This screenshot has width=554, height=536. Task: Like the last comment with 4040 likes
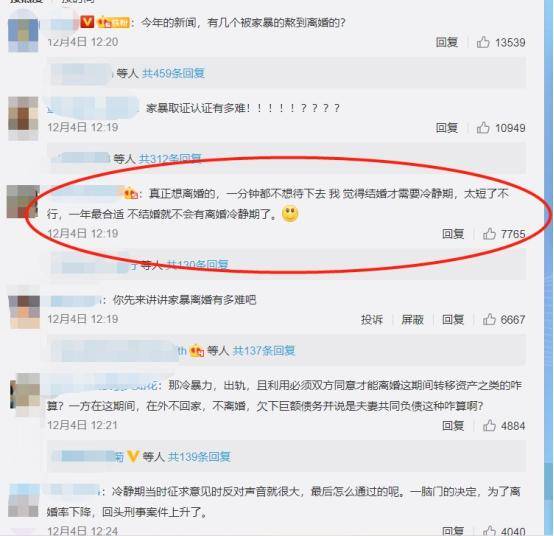[x=489, y=531]
